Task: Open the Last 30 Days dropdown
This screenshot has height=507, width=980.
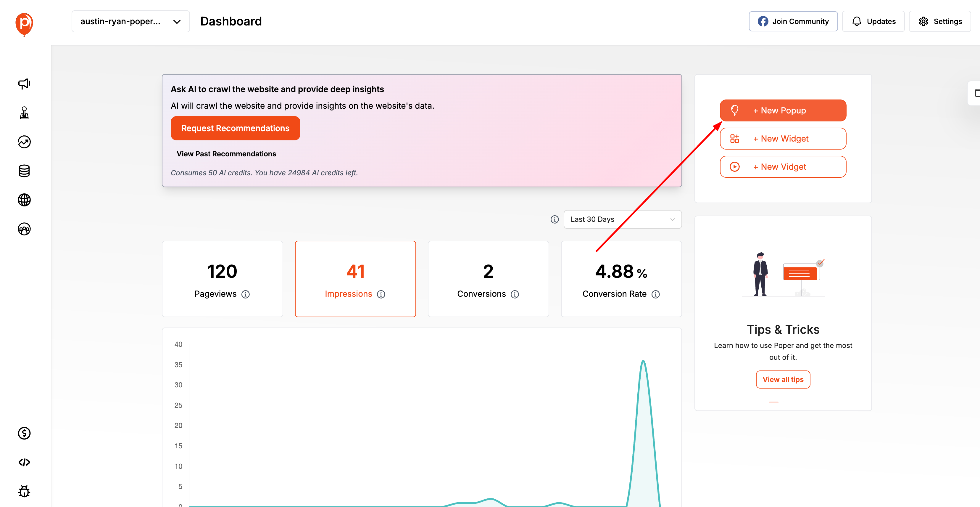Action: 622,219
